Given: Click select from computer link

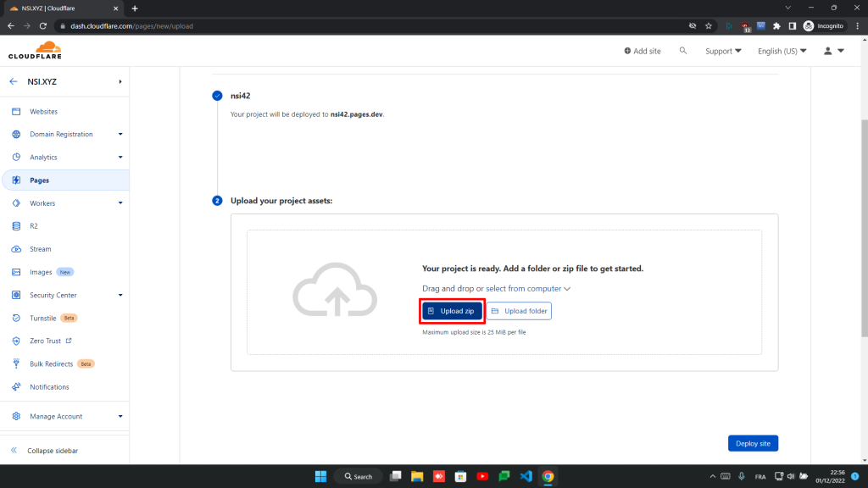Looking at the screenshot, I should click(523, 288).
